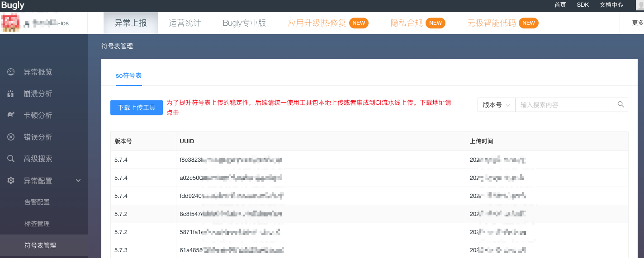Click the UUID starting with fdd9240

pyautogui.click(x=232, y=196)
